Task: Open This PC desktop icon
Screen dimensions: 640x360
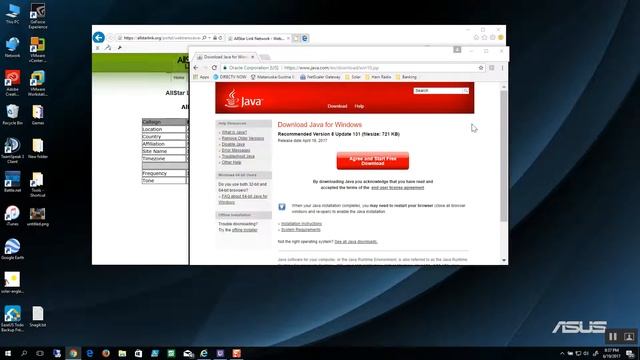Action: [x=12, y=13]
